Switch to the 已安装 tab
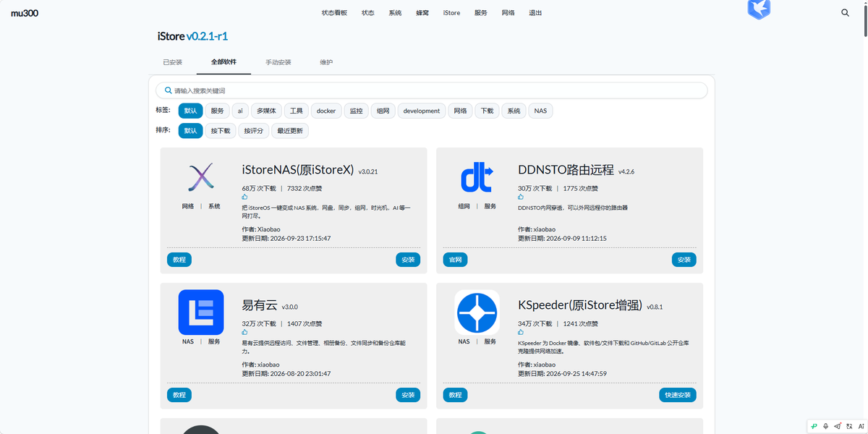The width and height of the screenshot is (868, 434). point(172,62)
